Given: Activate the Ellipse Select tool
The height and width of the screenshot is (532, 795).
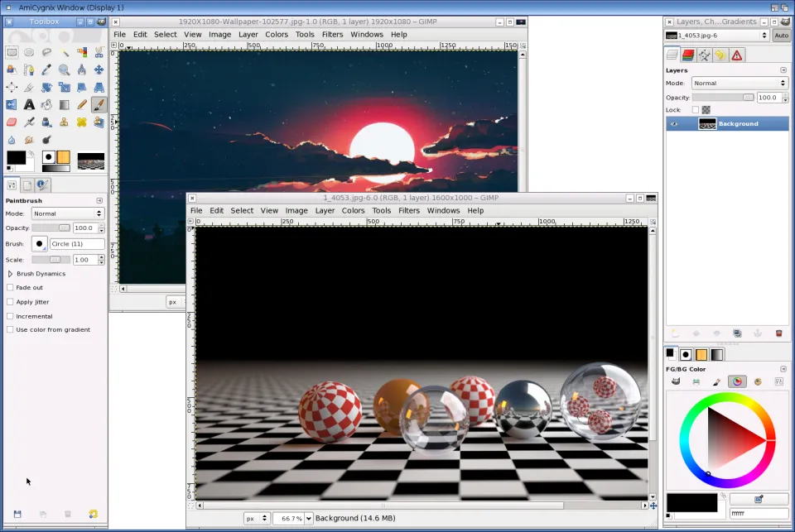Looking at the screenshot, I should click(x=29, y=53).
